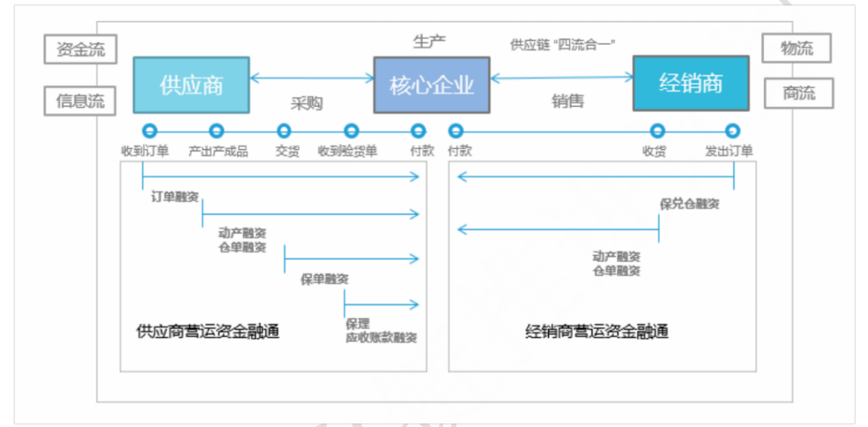
Task: Select the circle marker above 产出产成品
Action: 217,131
